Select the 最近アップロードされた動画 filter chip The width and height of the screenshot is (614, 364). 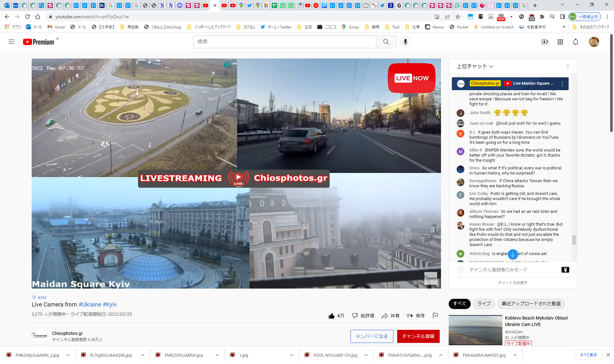pos(531,304)
